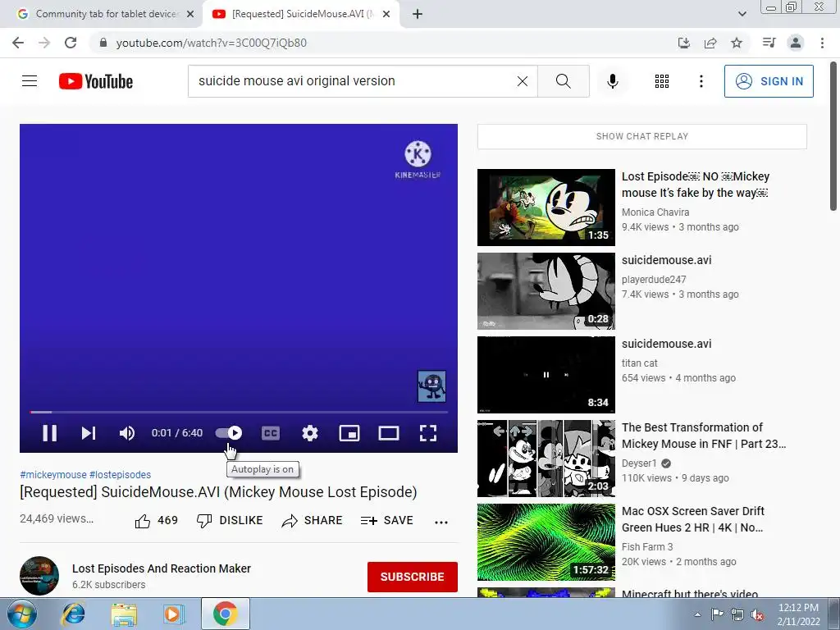
Task: Click the search magnifier button
Action: 563,81
